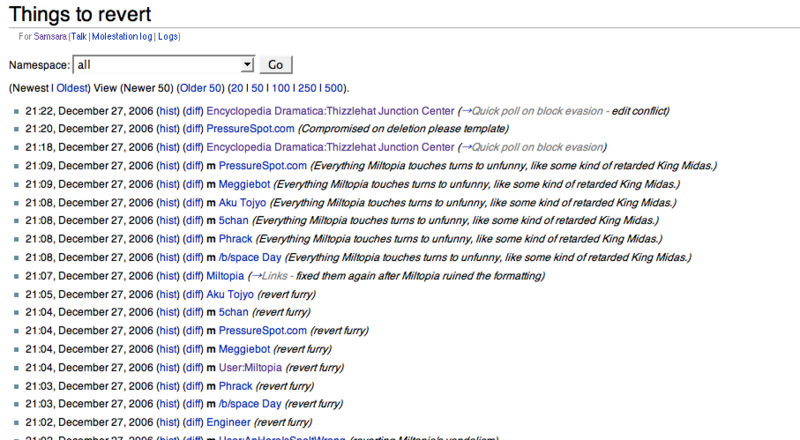Open hist for the 21:20 PressureSpot.com edit
The image size is (800, 440).
pos(167,128)
